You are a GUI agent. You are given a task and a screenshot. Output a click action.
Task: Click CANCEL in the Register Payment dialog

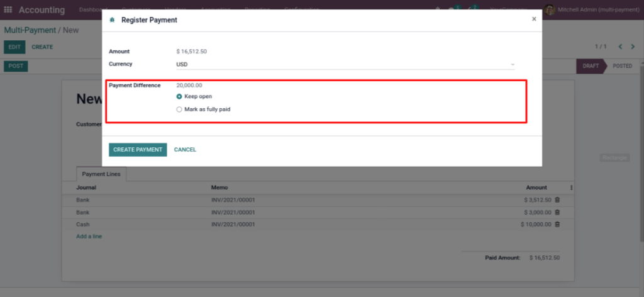[x=185, y=150]
